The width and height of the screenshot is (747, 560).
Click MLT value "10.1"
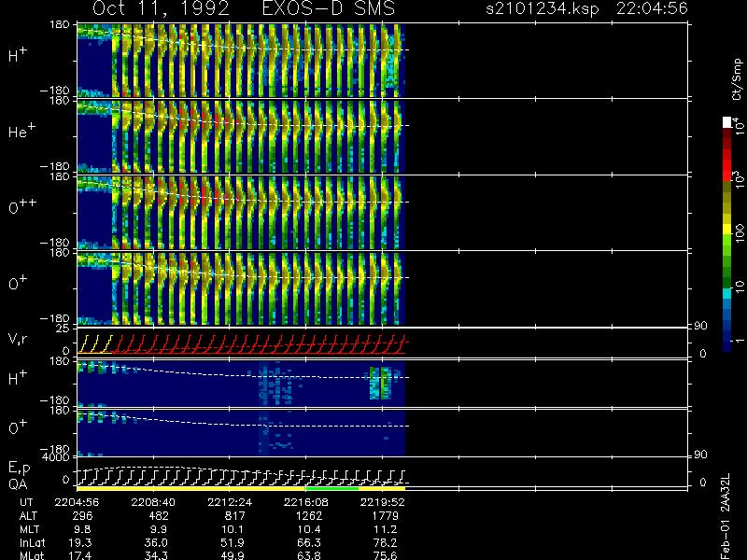tap(233, 529)
